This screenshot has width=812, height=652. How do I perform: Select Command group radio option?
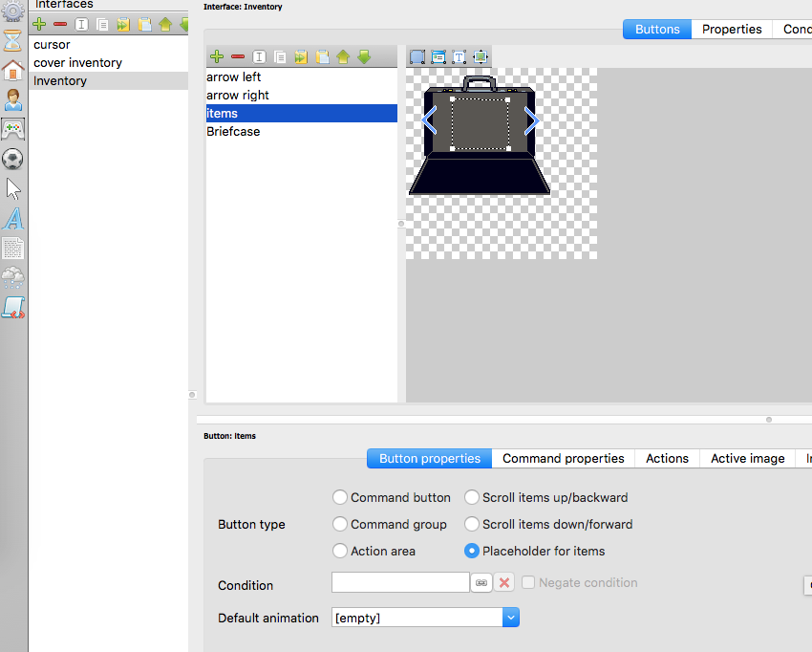pos(340,524)
